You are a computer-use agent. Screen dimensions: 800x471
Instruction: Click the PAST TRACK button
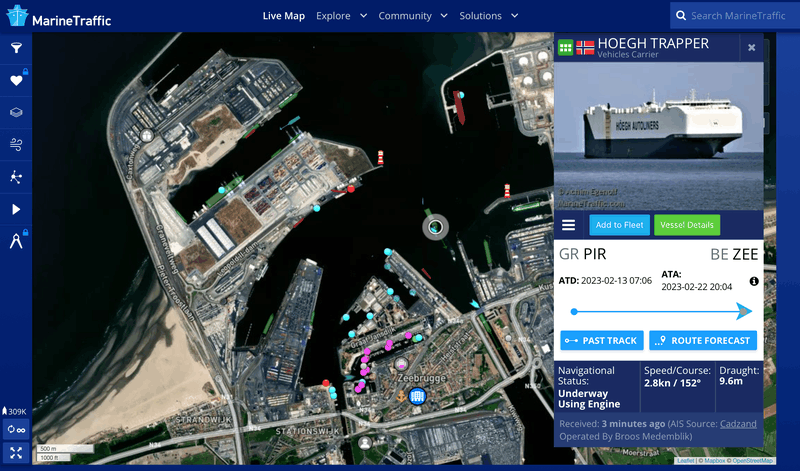pyautogui.click(x=602, y=340)
